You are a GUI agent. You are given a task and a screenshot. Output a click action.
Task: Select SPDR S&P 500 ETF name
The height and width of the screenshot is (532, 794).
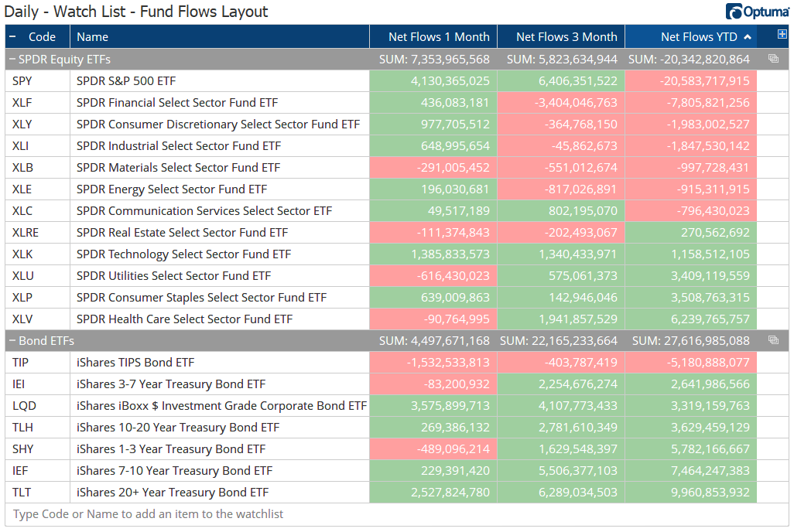point(126,81)
